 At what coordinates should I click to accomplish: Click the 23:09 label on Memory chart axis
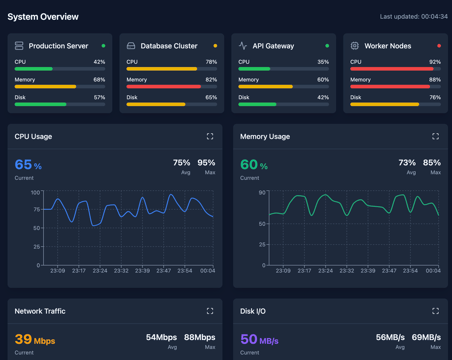pyautogui.click(x=283, y=271)
